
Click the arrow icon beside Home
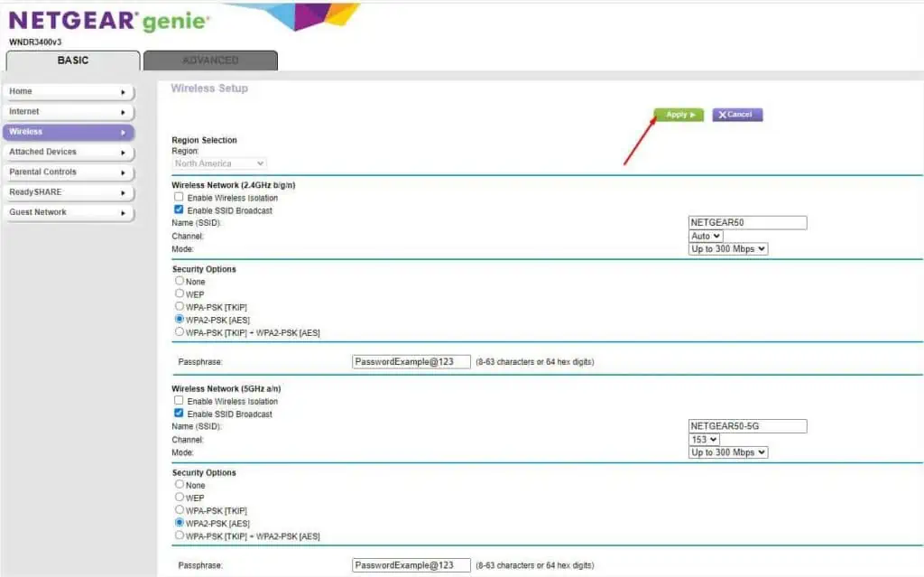click(x=123, y=92)
